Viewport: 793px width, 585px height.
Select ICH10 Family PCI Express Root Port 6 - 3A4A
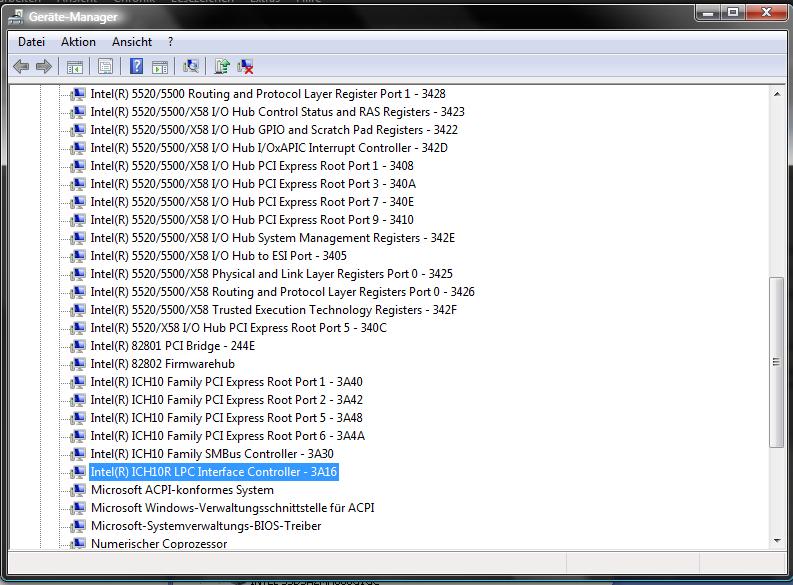pyautogui.click(x=228, y=436)
